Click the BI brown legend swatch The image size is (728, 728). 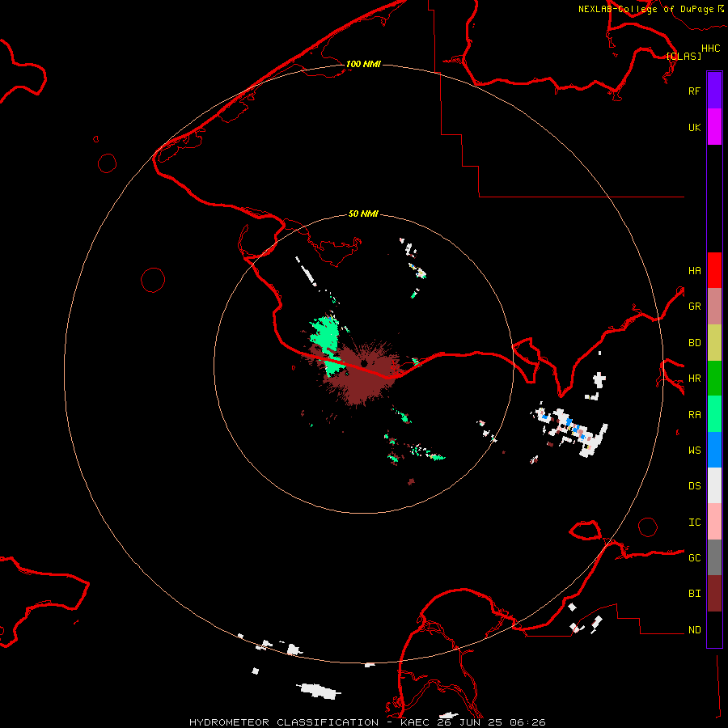(x=714, y=594)
